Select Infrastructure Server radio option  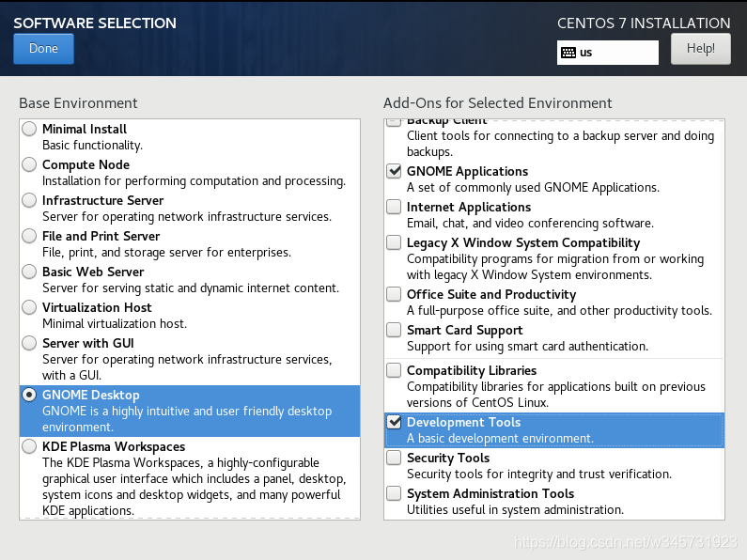(30, 201)
